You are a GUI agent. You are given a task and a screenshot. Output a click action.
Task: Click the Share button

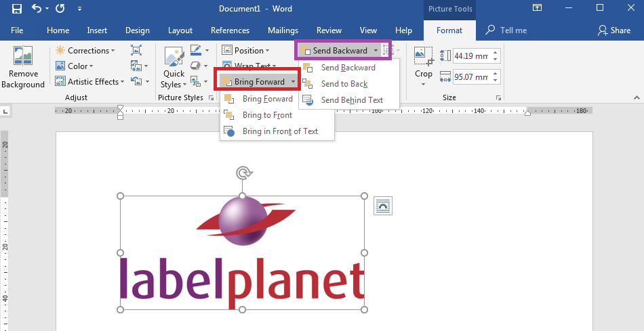[x=614, y=30]
